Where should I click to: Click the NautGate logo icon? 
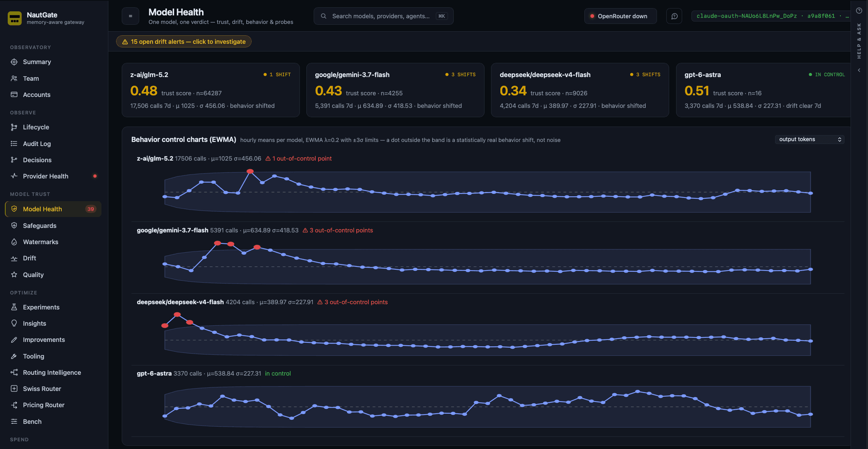pos(15,18)
